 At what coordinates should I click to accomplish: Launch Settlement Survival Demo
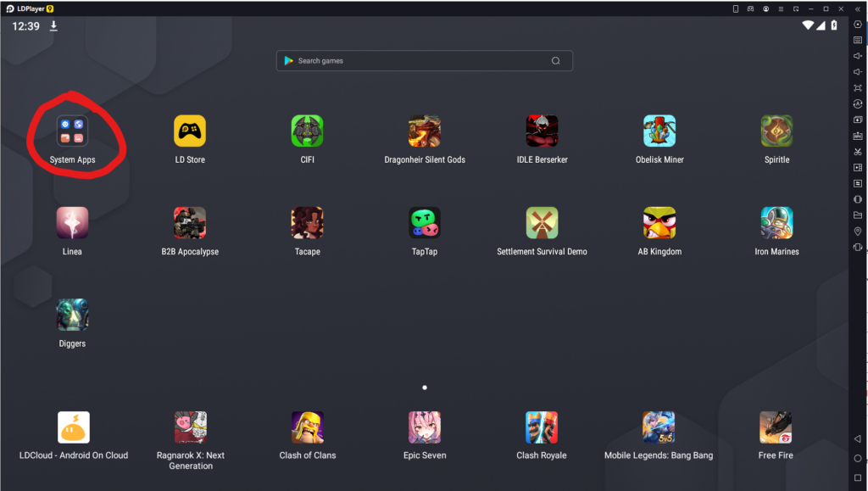(x=542, y=223)
